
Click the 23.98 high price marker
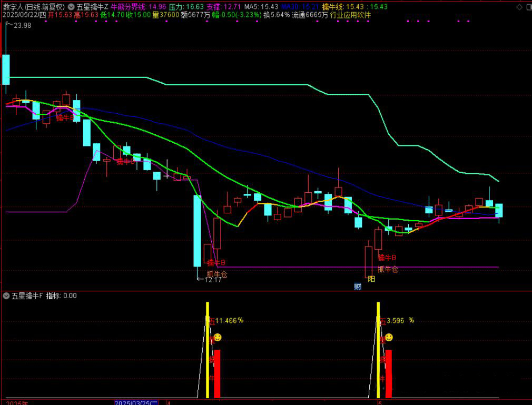pyautogui.click(x=21, y=25)
